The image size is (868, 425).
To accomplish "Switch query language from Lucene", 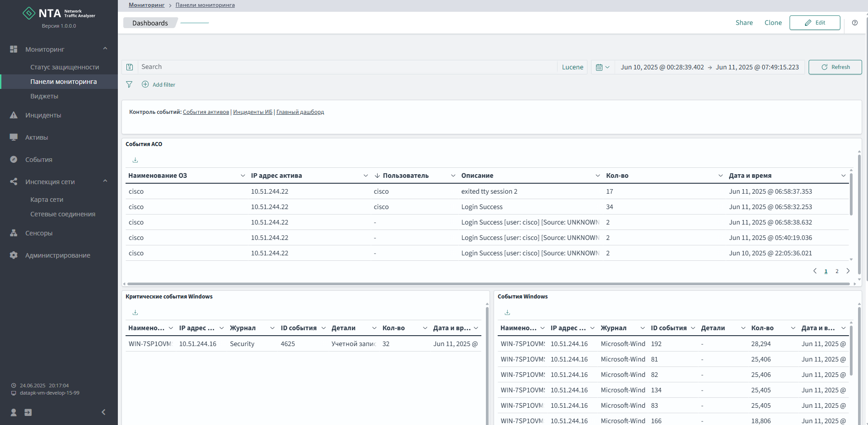I will (572, 67).
